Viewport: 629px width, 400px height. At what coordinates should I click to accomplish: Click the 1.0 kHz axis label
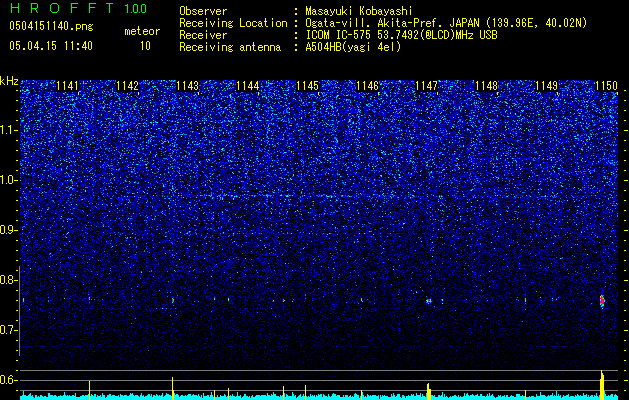[9, 180]
